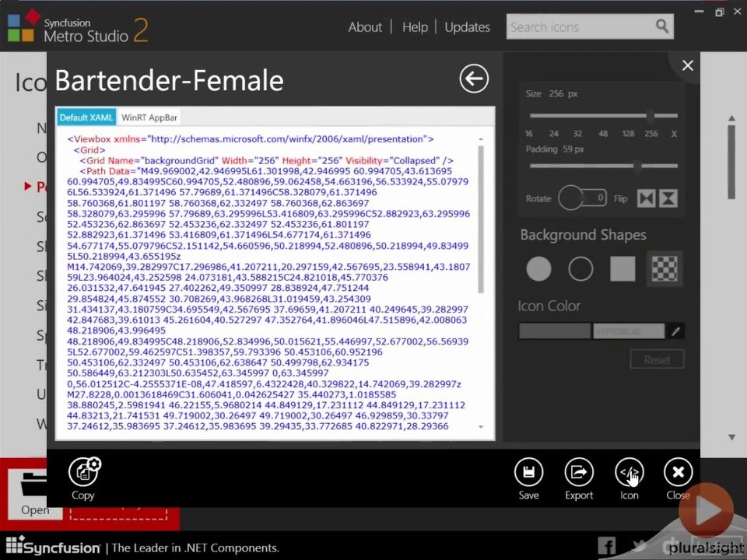This screenshot has width=747, height=560.
Task: Open the Help menu
Action: coord(415,27)
